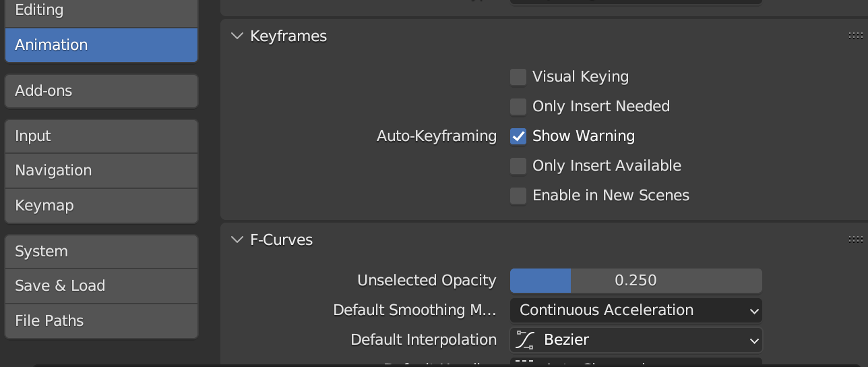Select the Navigation preferences section
Image resolution: width=868 pixels, height=367 pixels.
pos(101,171)
